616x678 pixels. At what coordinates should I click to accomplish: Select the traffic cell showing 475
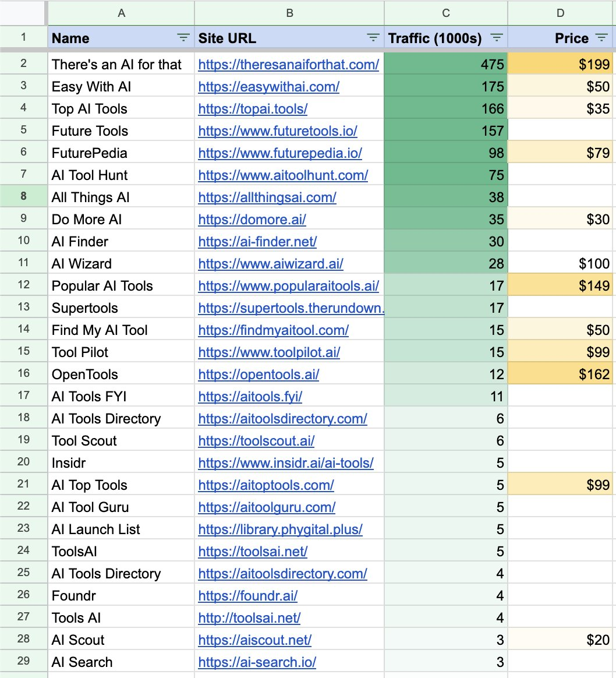[x=445, y=64]
